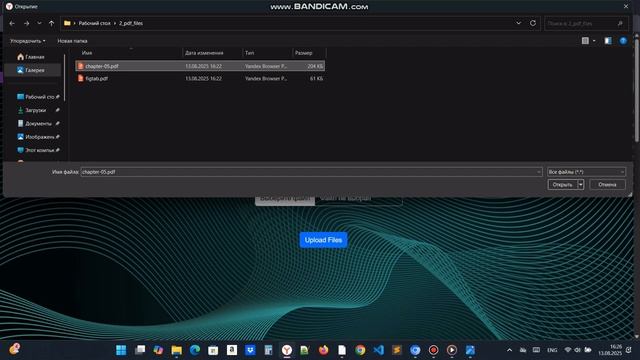Toggle the preview pane icon
640x360 pixels.
(x=608, y=40)
